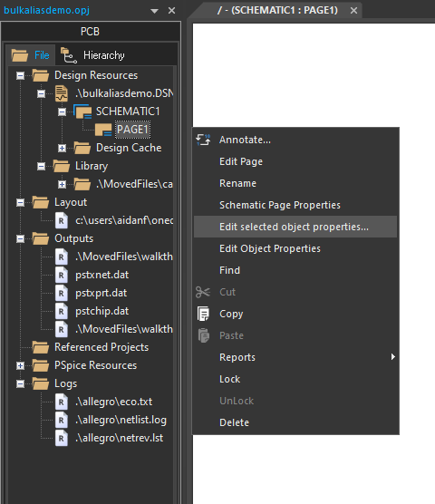Select the pstchip.dat output file
Screen dimensions: 435x504
[102, 311]
